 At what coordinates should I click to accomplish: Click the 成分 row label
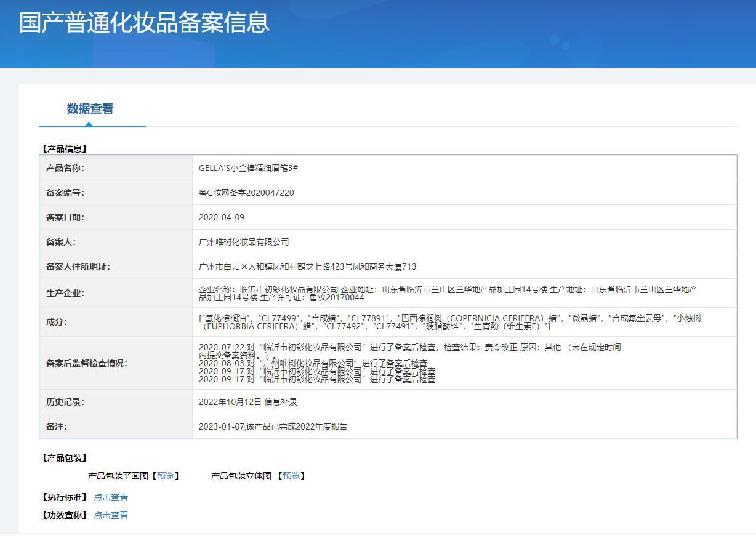pos(57,322)
